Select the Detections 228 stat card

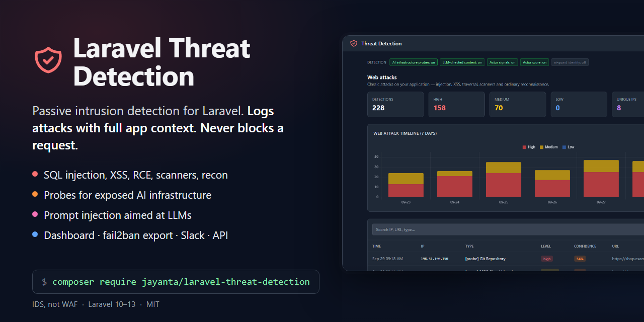(395, 104)
